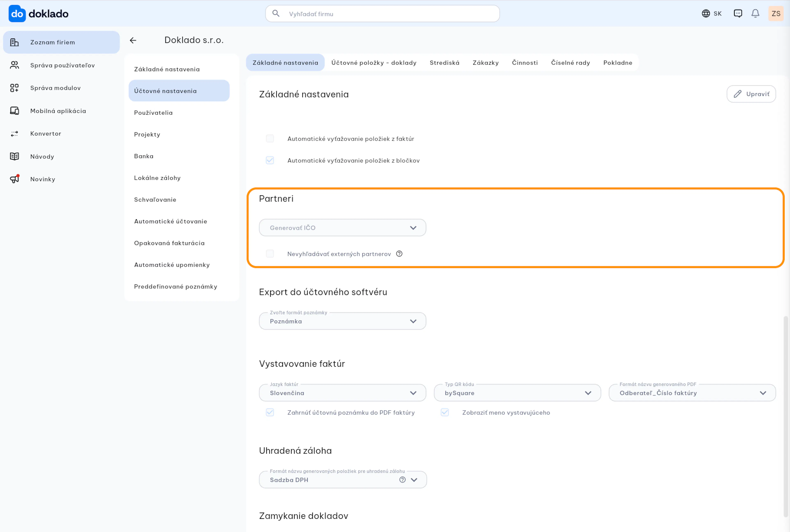The height and width of the screenshot is (532, 790).
Task: Open Lokálne zálohy in company menu
Action: click(x=179, y=178)
